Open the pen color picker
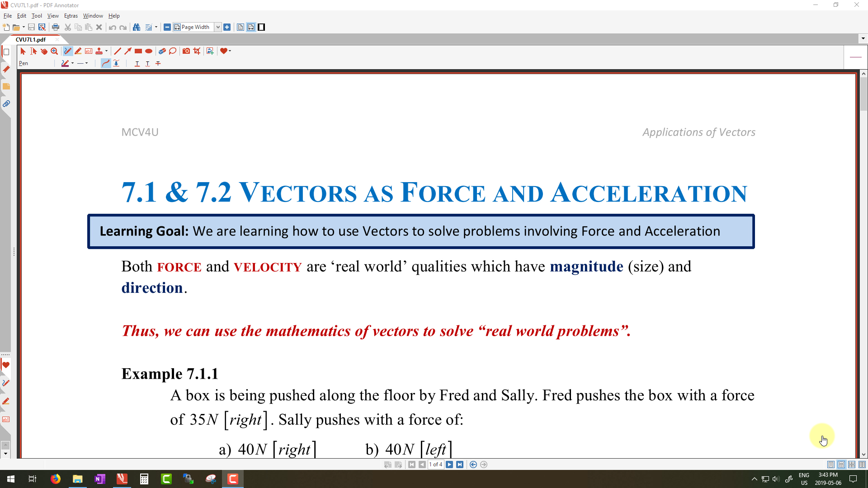The width and height of the screenshot is (868, 488). 65,63
